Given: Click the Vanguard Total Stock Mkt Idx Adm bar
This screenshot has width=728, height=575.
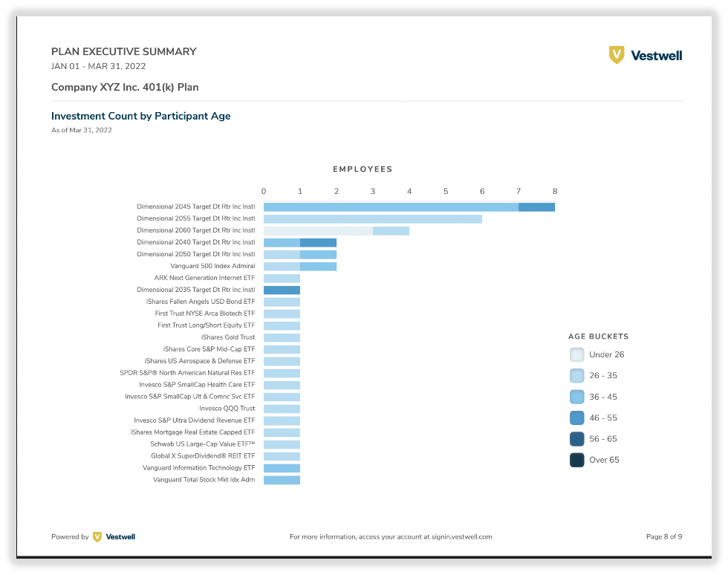Looking at the screenshot, I should point(282,480).
